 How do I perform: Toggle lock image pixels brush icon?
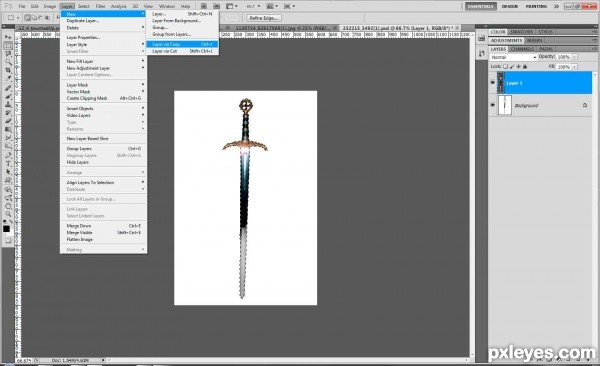click(x=512, y=67)
